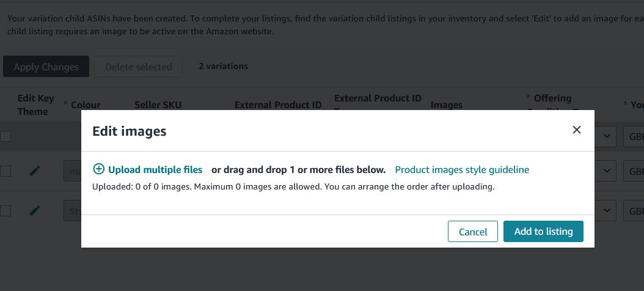Click the plus icon beside Upload multiple files
This screenshot has width=644, height=291.
(98, 169)
